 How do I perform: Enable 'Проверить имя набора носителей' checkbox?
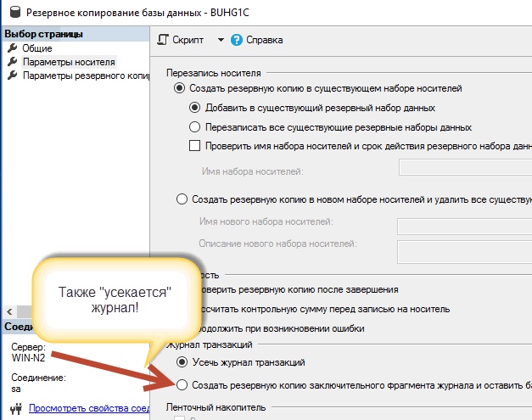195,146
